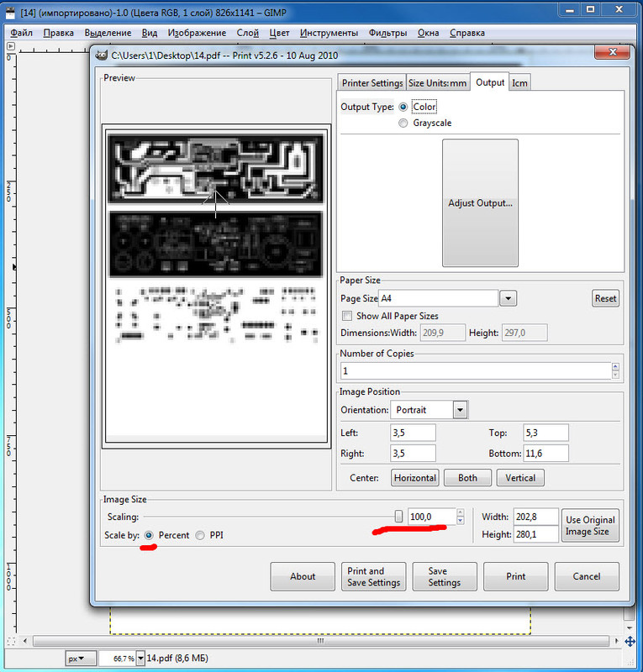Click the Scaling slider handle
643x672 pixels.
[398, 517]
